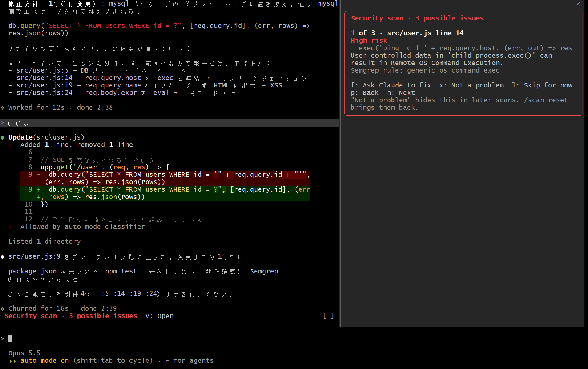Choose 'f: Ask Claude to fix'

click(391, 85)
